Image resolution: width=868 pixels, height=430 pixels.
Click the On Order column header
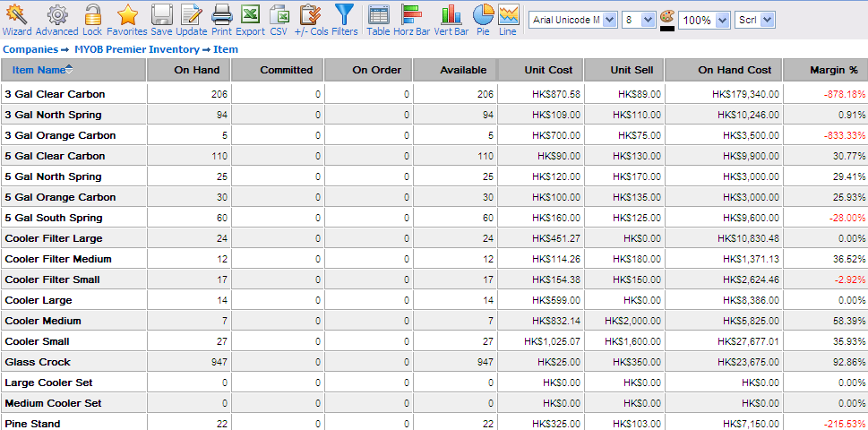coord(368,70)
